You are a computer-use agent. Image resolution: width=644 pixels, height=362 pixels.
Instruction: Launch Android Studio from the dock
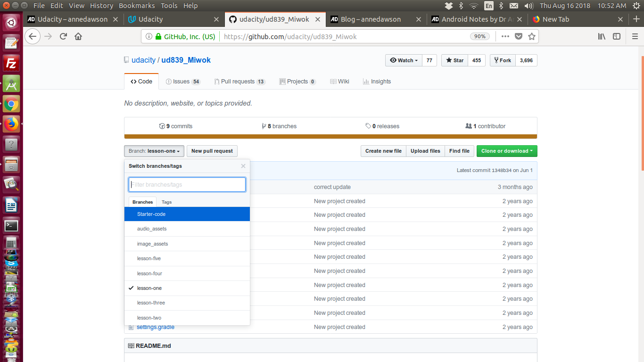tap(11, 84)
